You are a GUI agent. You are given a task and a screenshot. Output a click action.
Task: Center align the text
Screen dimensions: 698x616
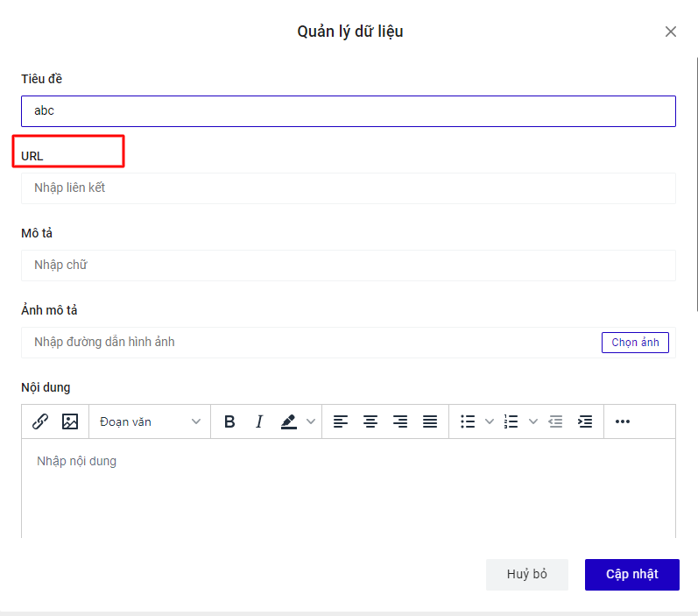tap(370, 421)
